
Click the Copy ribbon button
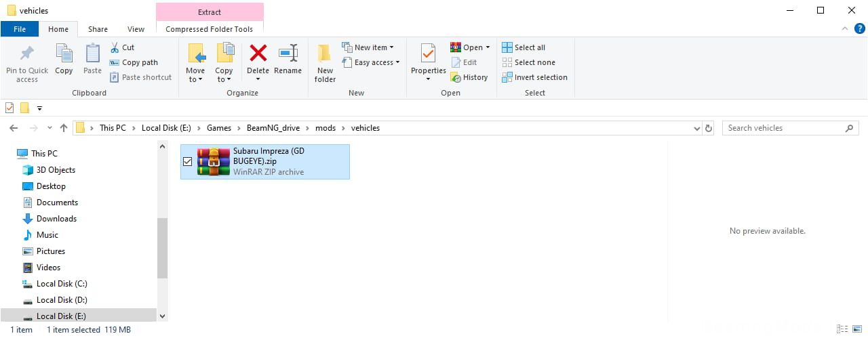click(x=64, y=60)
